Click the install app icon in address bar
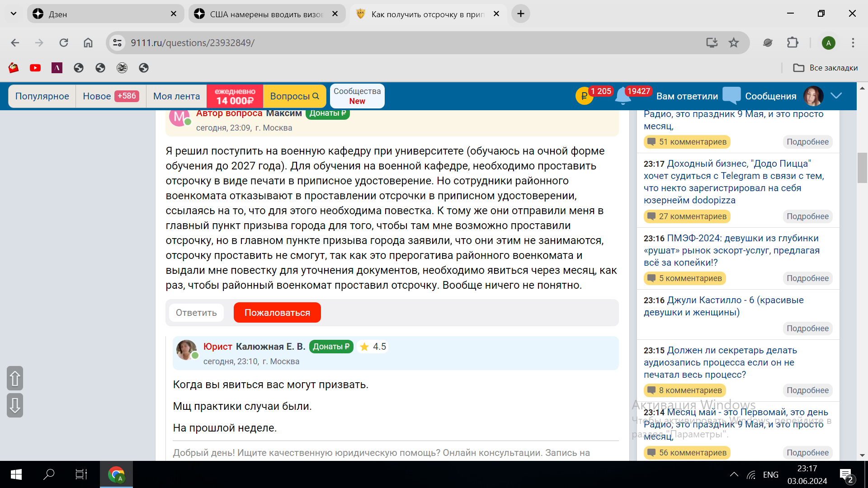 point(712,43)
